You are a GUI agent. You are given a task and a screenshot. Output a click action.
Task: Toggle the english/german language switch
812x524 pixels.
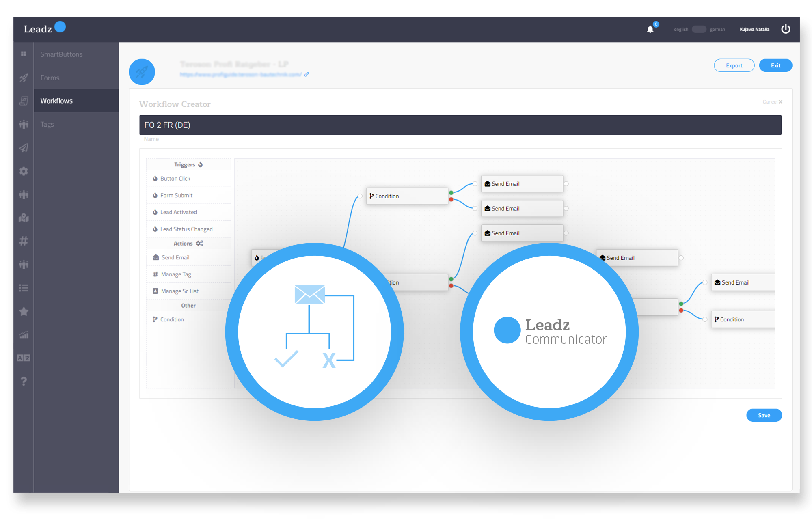(x=699, y=29)
